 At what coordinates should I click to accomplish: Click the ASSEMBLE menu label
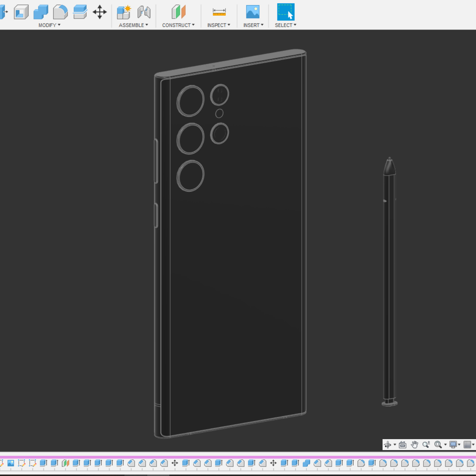tap(133, 25)
